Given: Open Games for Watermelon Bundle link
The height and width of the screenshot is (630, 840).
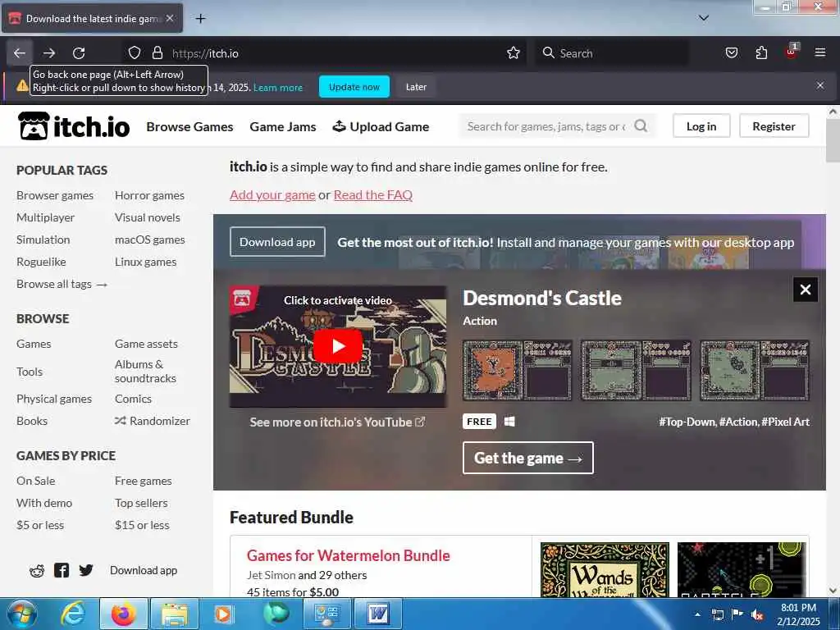Looking at the screenshot, I should (x=348, y=555).
